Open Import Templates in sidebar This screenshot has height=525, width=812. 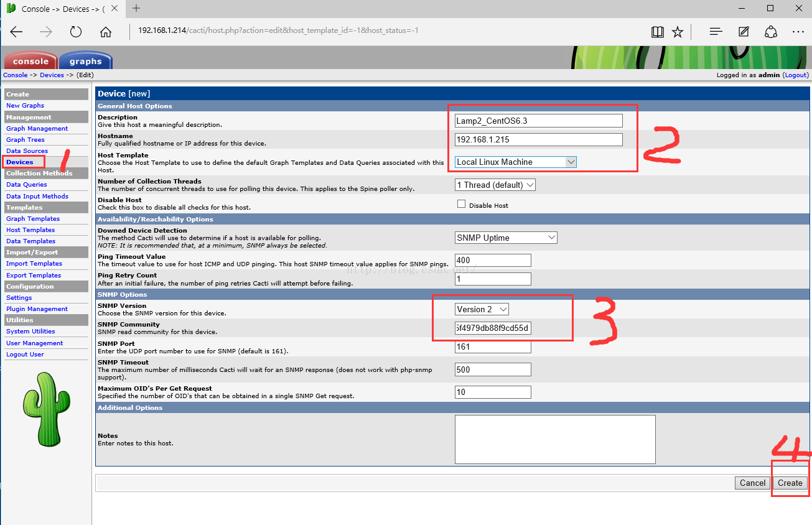point(34,263)
